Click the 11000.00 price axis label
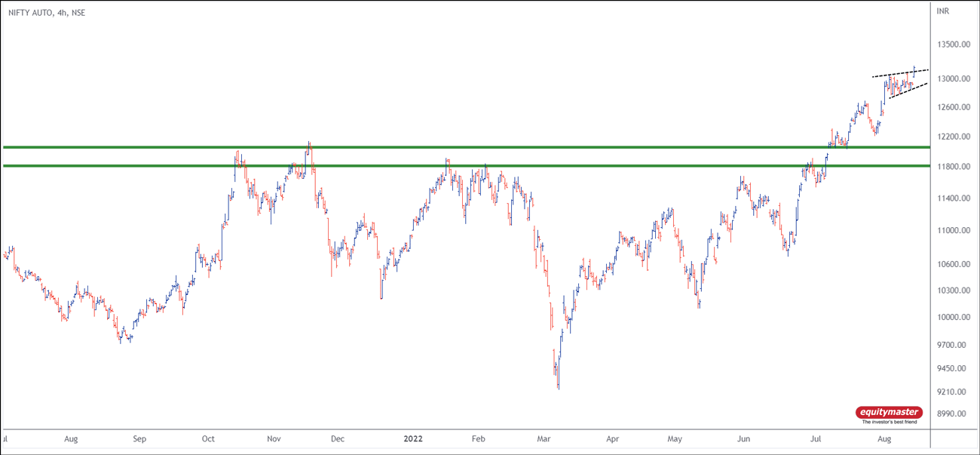Screen dimensions: 980x455 point(951,231)
